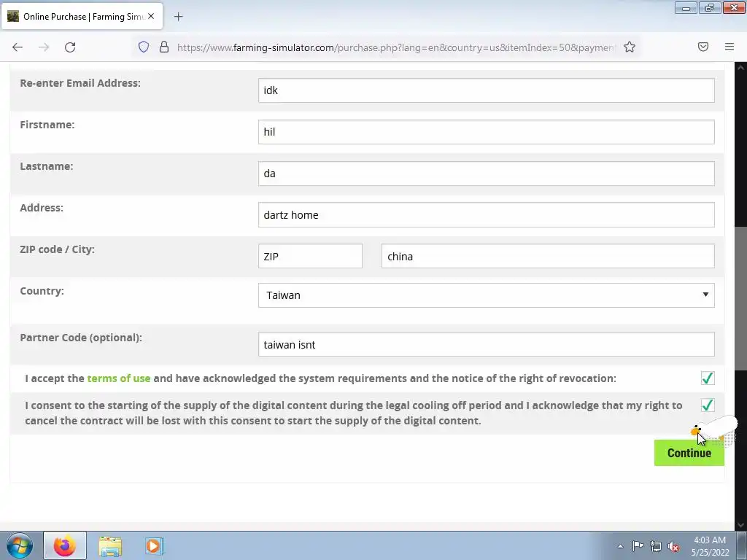Click the scrollbar up arrow

pyautogui.click(x=741, y=68)
